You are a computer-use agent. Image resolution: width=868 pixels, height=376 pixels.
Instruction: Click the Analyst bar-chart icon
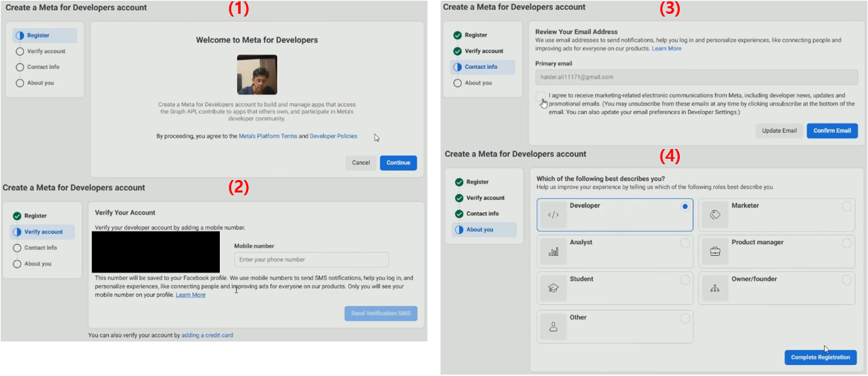coord(554,252)
